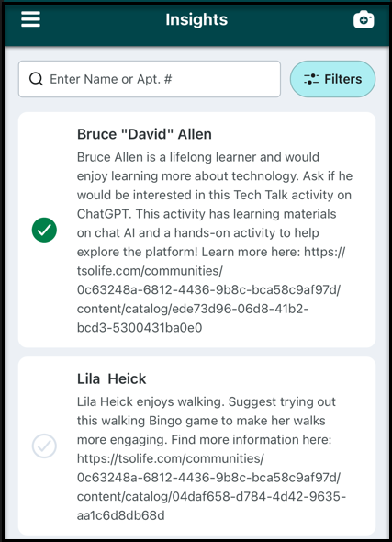Click the search magnifier icon
The width and height of the screenshot is (392, 542).
pos(36,79)
